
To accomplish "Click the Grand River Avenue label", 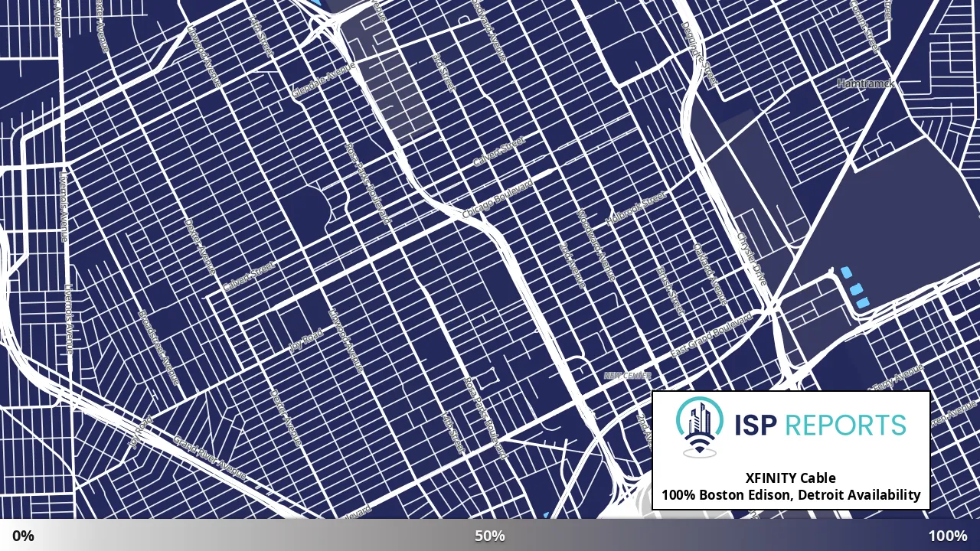I will (x=210, y=458).
